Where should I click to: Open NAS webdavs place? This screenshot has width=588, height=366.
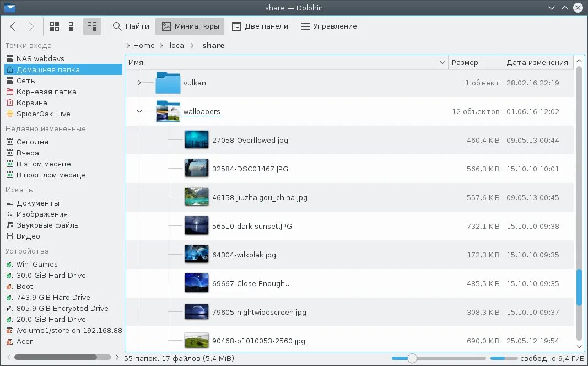(63, 58)
